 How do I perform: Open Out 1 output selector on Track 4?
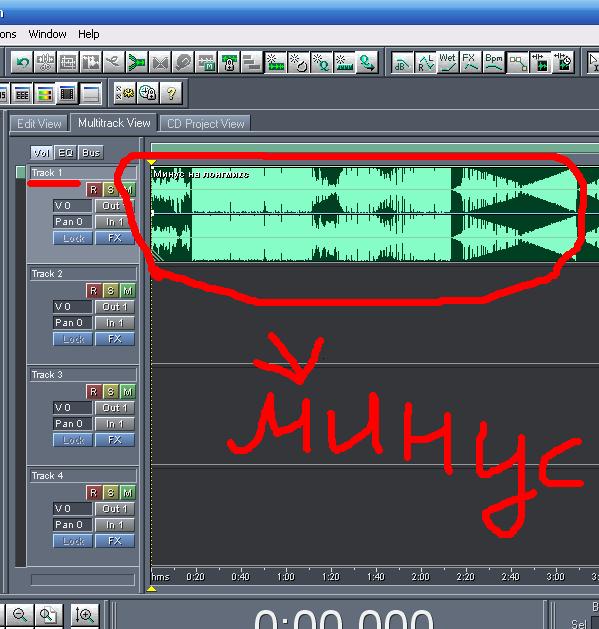pyautogui.click(x=115, y=509)
